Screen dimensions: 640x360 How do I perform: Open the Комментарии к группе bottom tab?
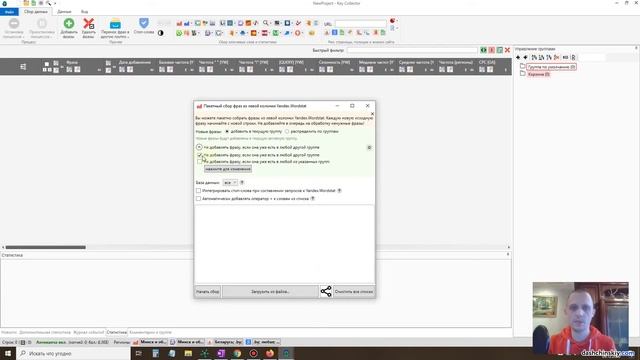tap(150, 333)
